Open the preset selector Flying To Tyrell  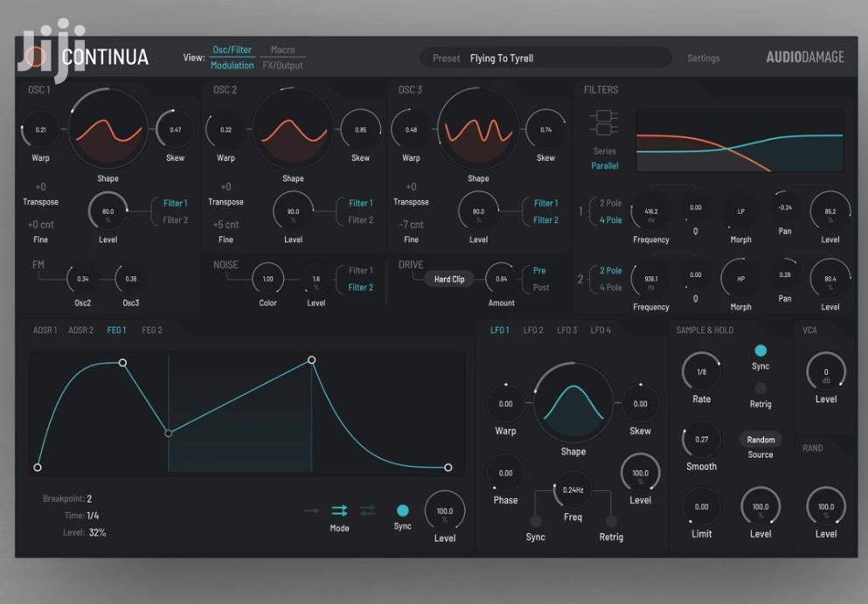tap(545, 59)
